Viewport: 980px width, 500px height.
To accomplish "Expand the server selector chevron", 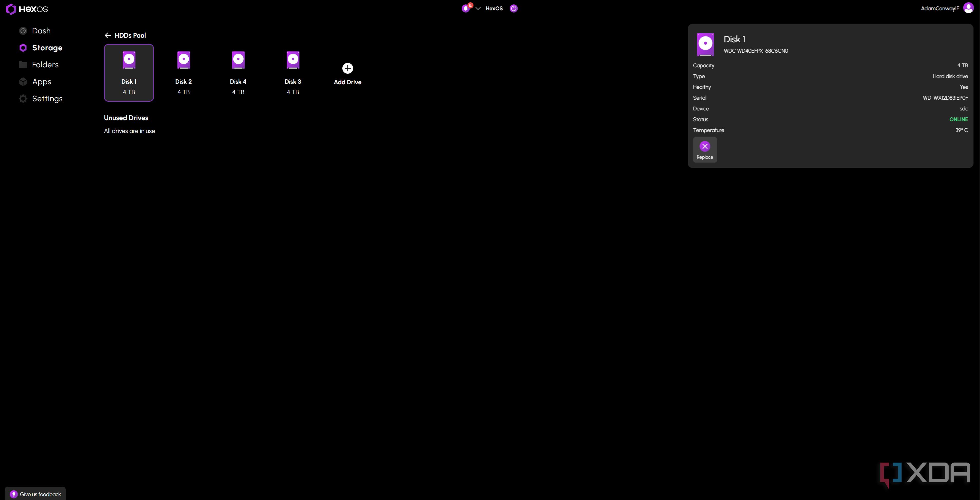I will pyautogui.click(x=478, y=8).
